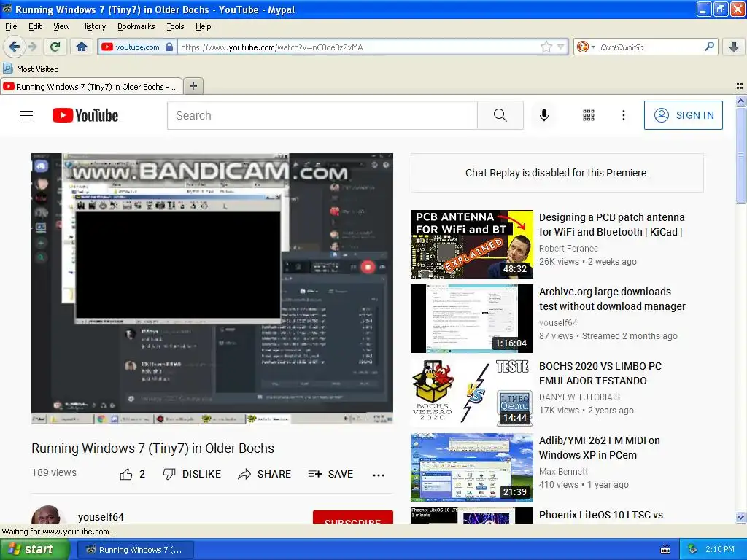Open PCB patch antenna video thumbnail
The image size is (747, 560).
[472, 244]
